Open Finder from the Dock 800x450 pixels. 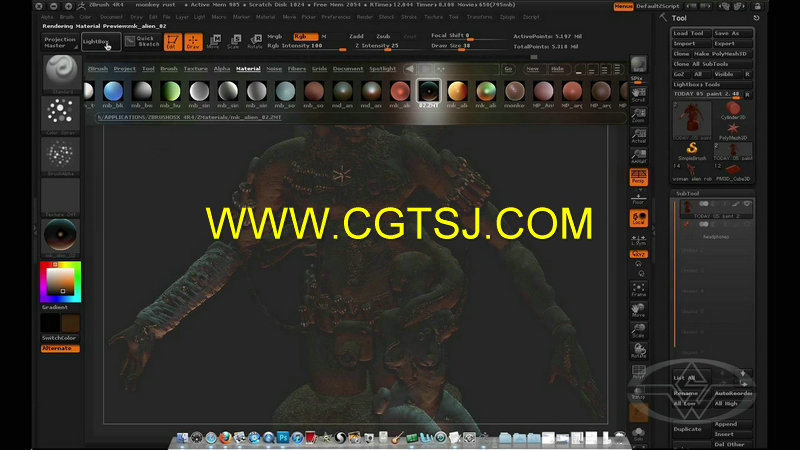(x=182, y=438)
